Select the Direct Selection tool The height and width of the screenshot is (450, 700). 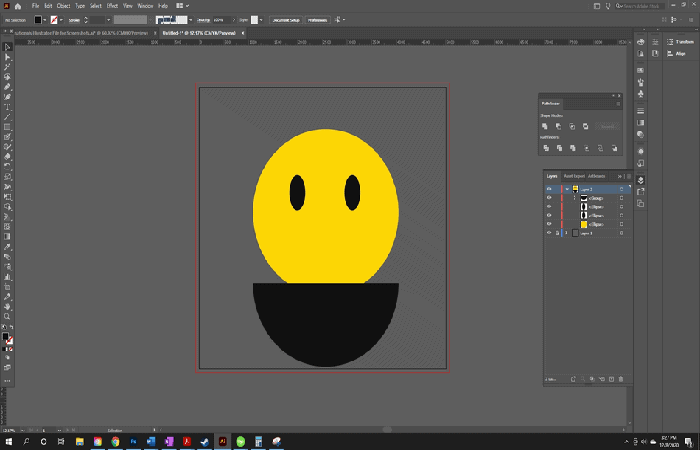click(x=7, y=57)
